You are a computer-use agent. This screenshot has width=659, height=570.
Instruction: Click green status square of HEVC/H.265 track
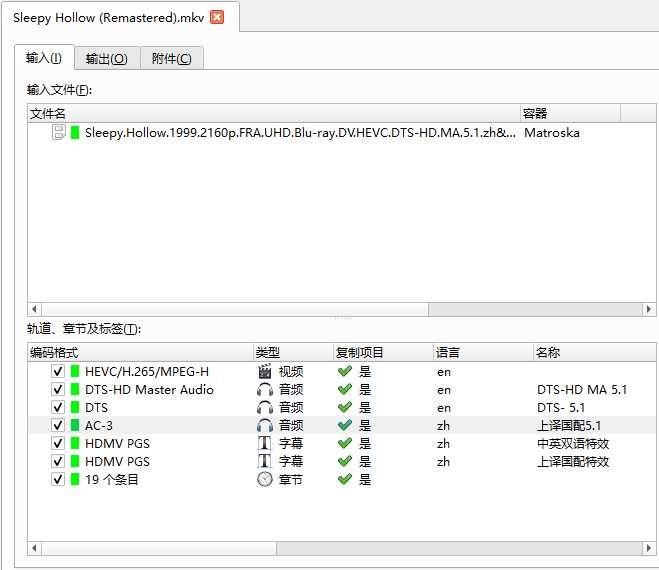click(75, 371)
